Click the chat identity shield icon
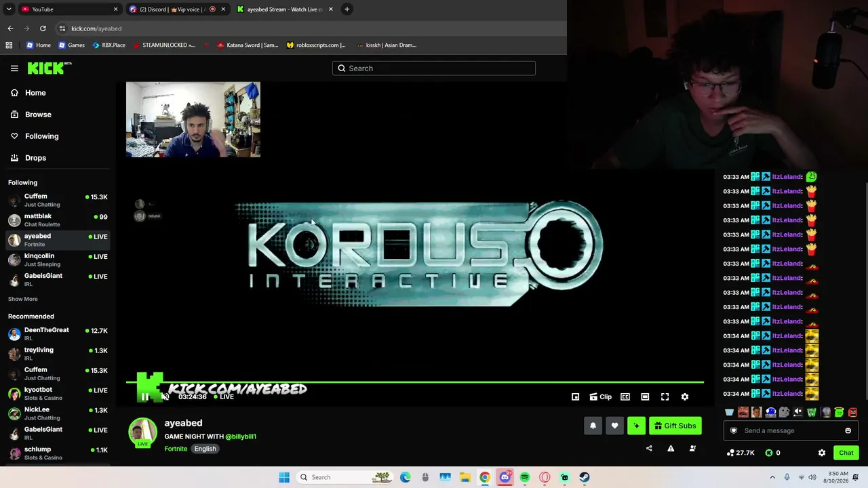The width and height of the screenshot is (868, 488). [x=733, y=431]
